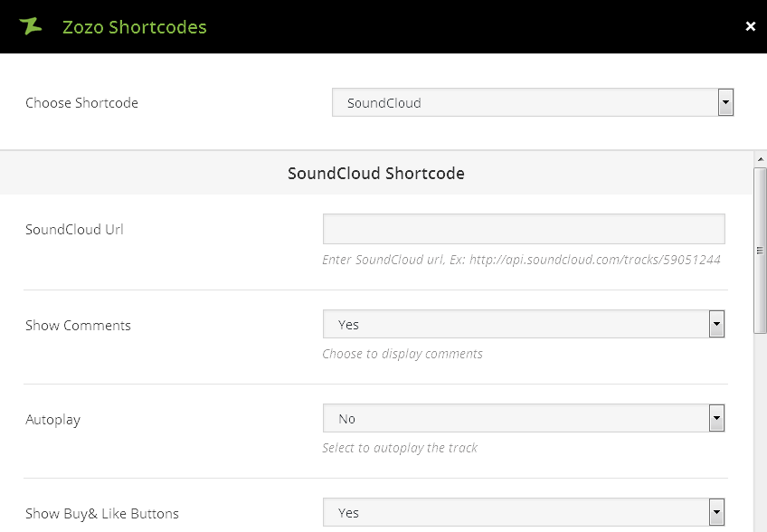The width and height of the screenshot is (767, 532).
Task: Click the Choose Shortcode label
Action: pos(81,103)
